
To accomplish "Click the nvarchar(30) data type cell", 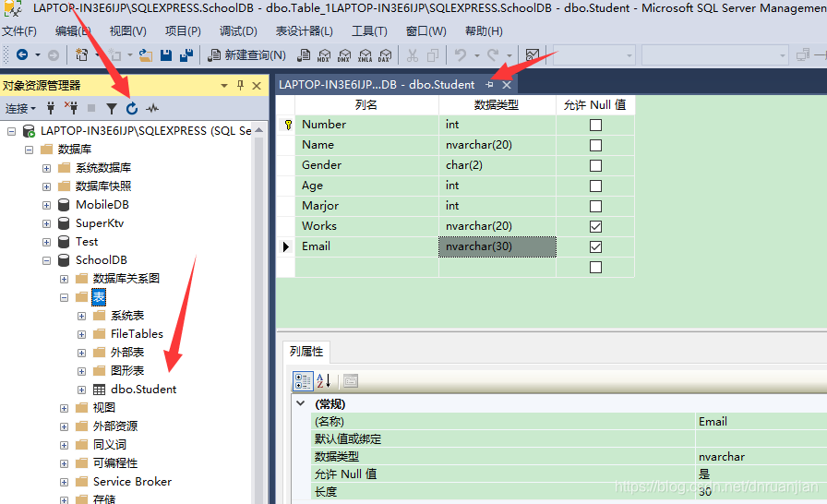I will [x=497, y=246].
